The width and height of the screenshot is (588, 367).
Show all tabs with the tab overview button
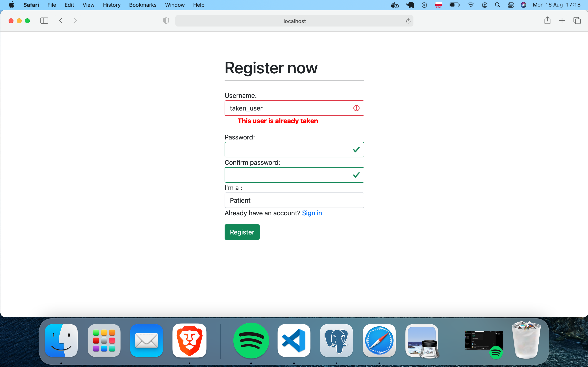[577, 21]
